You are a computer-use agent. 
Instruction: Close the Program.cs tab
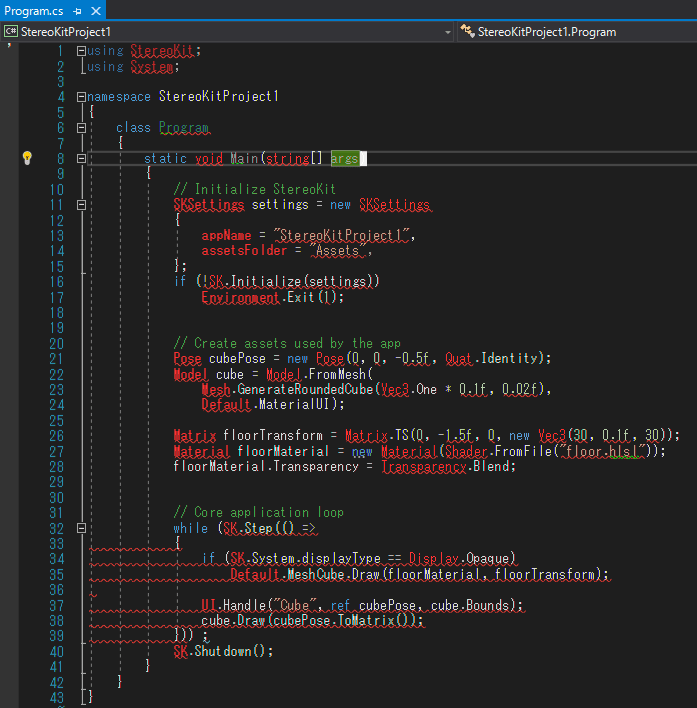pos(95,10)
